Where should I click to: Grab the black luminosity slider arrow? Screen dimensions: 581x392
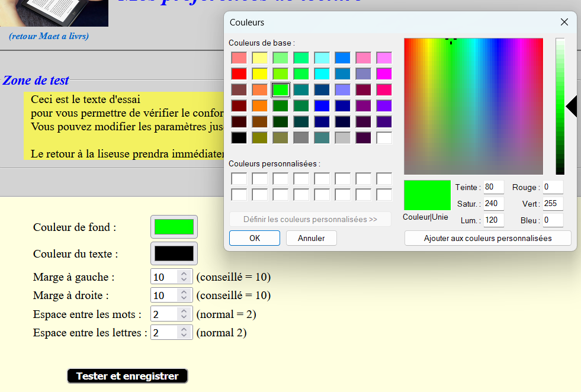(572, 107)
